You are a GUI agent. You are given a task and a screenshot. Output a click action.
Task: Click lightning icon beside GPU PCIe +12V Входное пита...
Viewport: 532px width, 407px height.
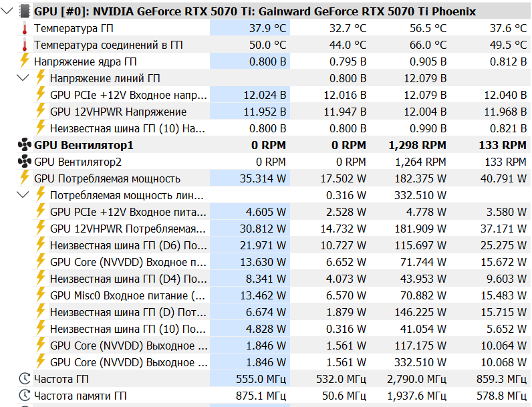[41, 211]
